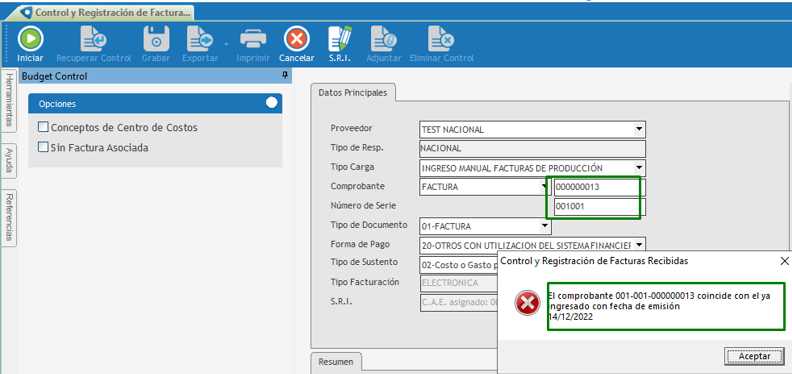
Task: Click the Budget Control panel title
Action: click(x=55, y=76)
